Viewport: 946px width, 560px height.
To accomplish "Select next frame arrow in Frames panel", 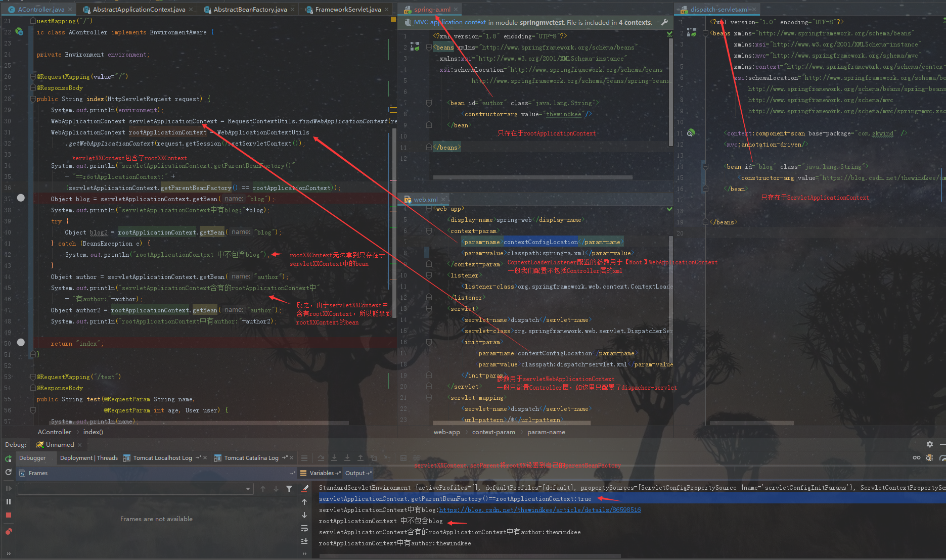I will (276, 489).
